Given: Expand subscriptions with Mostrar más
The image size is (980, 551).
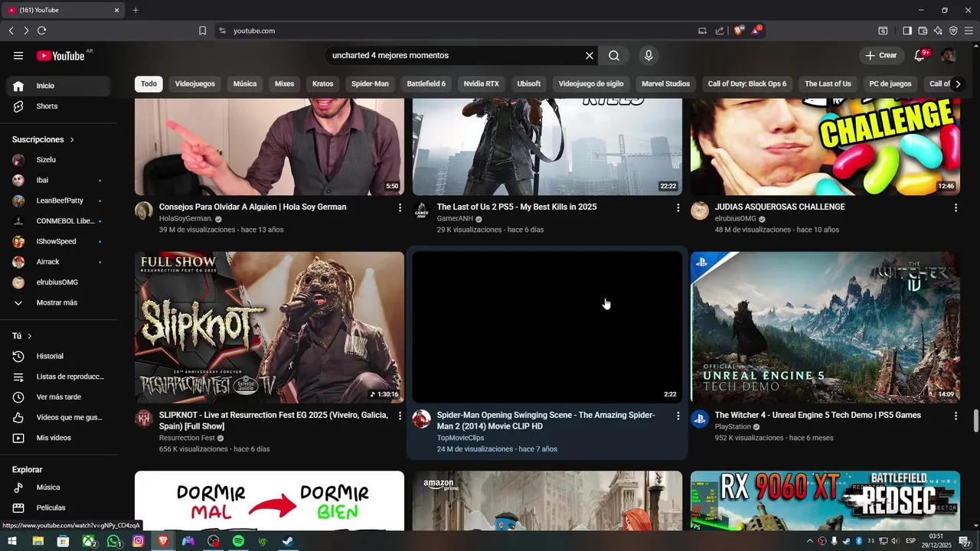Looking at the screenshot, I should tap(55, 303).
